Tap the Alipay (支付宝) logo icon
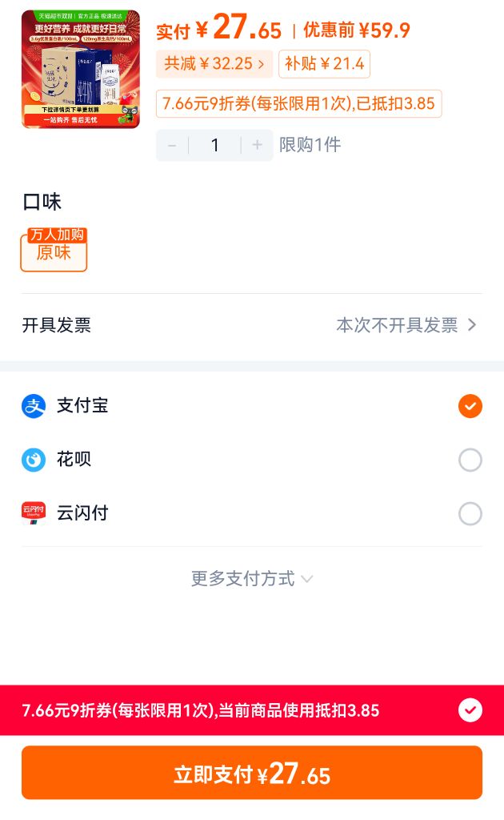 click(x=34, y=406)
